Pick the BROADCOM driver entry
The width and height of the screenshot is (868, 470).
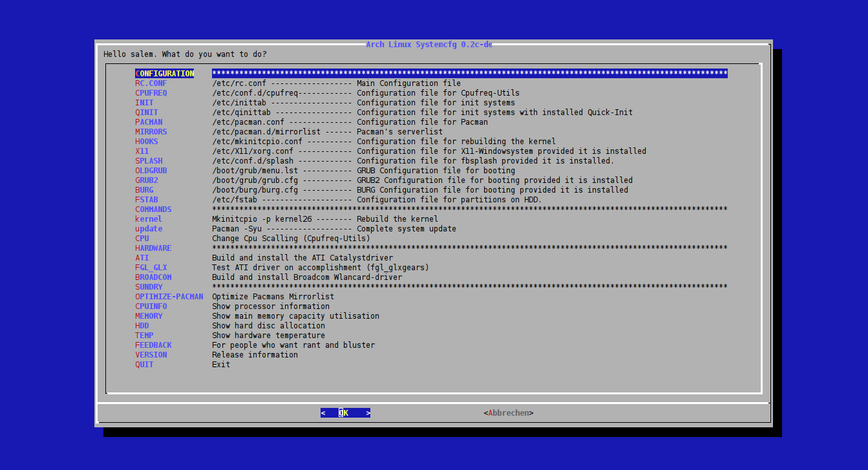(x=153, y=277)
